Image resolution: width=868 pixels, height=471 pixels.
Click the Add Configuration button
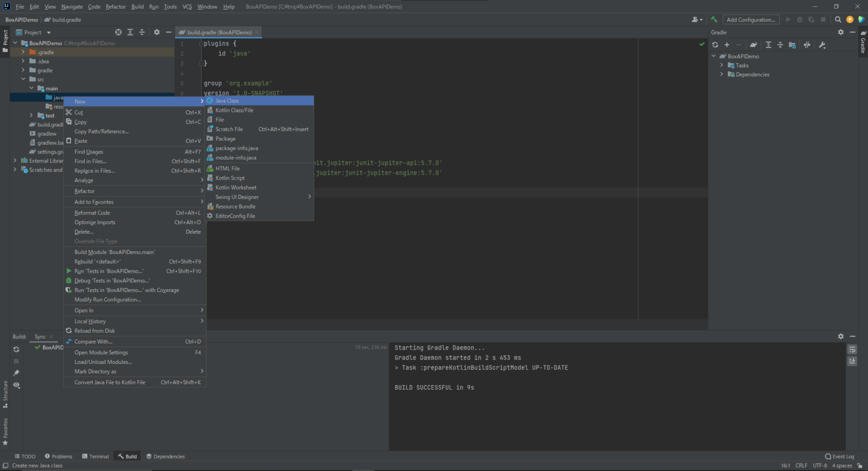750,20
